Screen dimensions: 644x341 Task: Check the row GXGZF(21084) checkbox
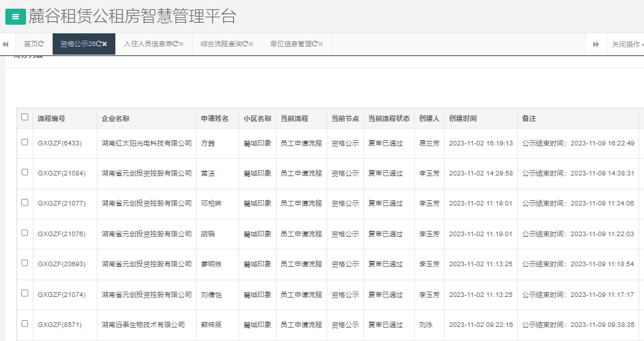click(x=25, y=172)
